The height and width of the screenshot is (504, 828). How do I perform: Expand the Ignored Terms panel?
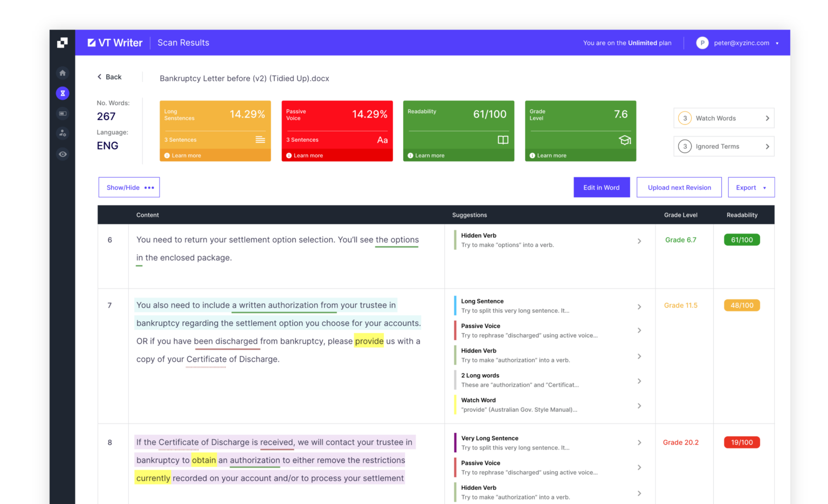[x=723, y=146]
